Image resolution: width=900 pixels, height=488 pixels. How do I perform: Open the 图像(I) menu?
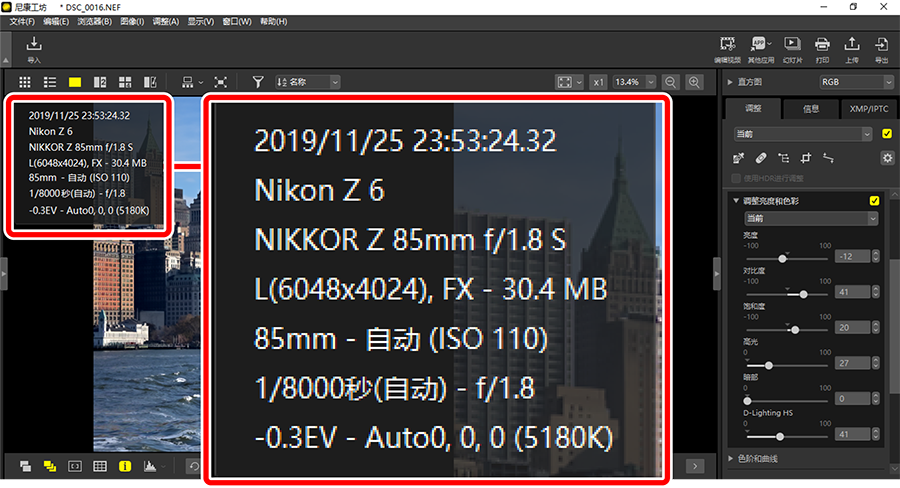point(132,21)
